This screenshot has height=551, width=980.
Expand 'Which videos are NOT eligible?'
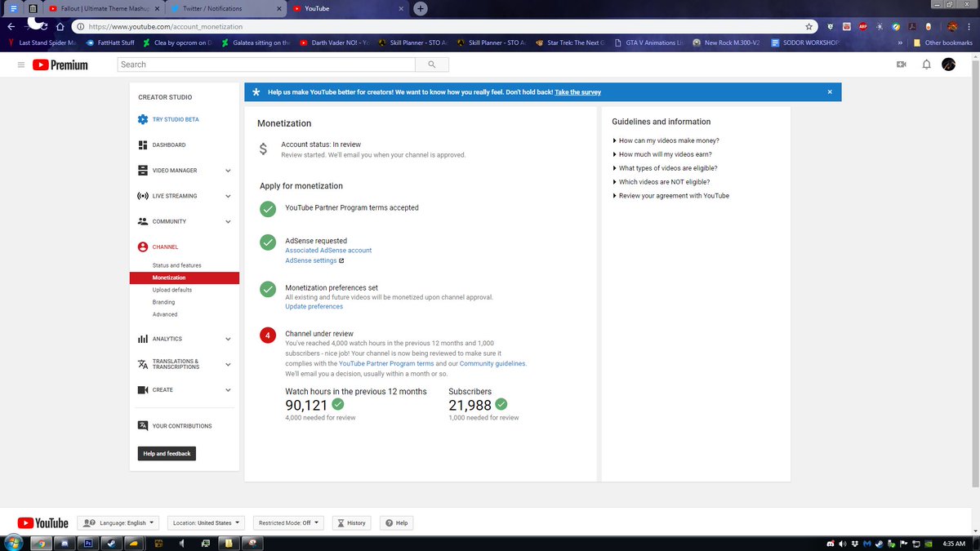661,182
